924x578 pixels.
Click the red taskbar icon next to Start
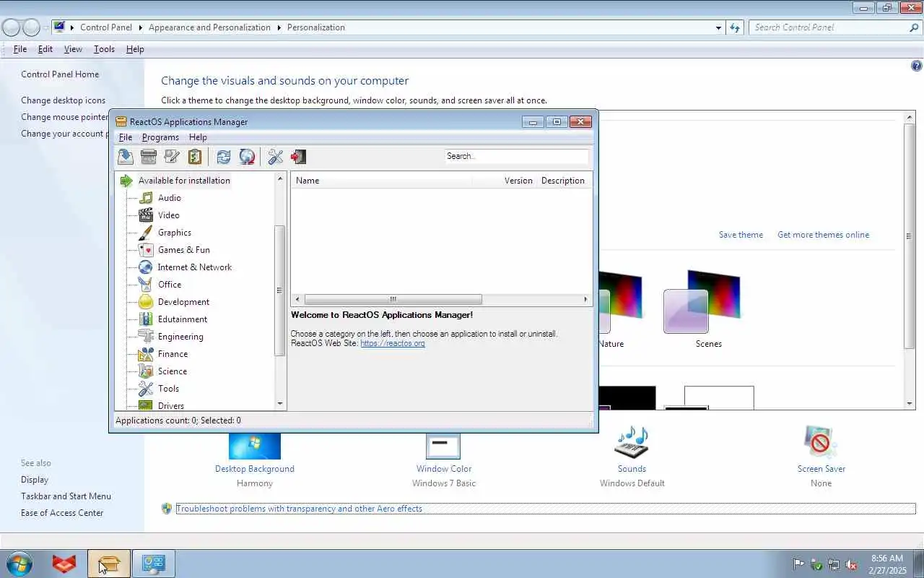[x=64, y=564]
